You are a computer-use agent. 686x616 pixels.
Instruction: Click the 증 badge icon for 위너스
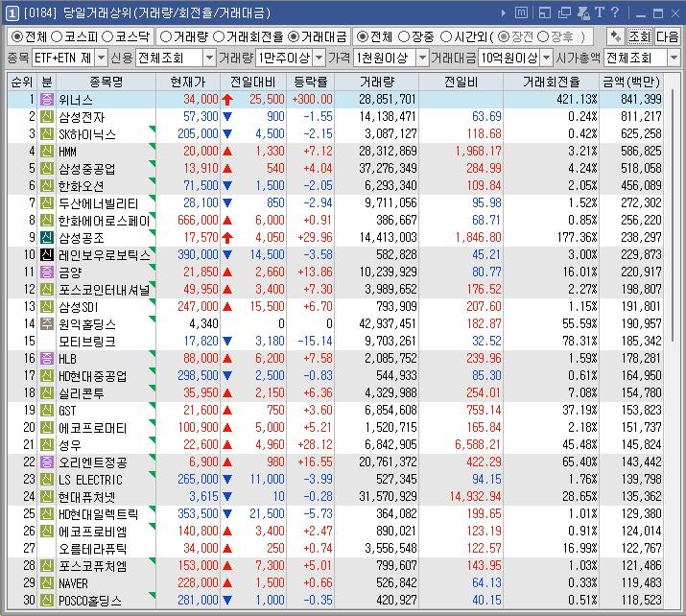coord(46,100)
